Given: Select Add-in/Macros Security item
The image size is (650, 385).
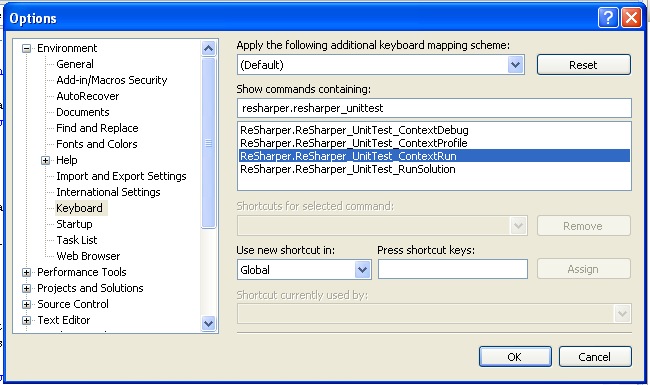Looking at the screenshot, I should [x=112, y=80].
